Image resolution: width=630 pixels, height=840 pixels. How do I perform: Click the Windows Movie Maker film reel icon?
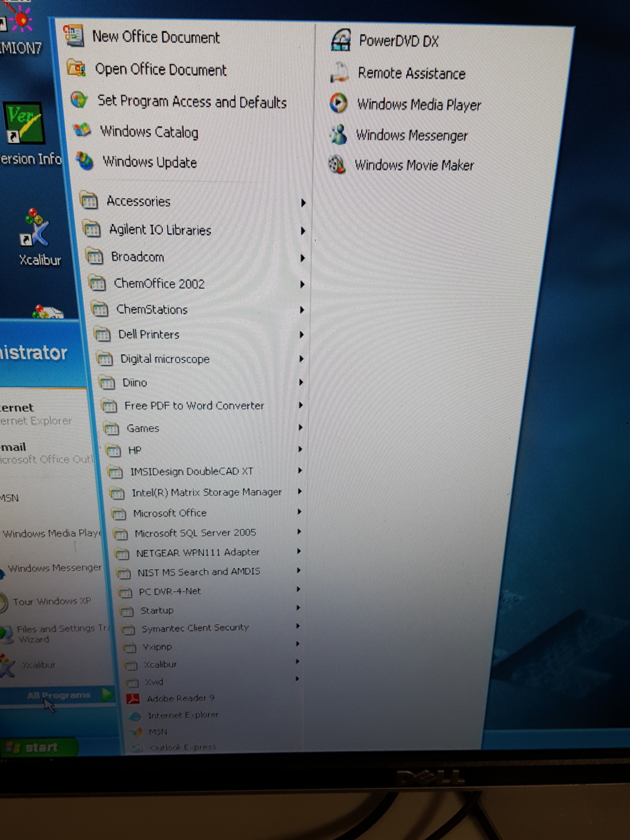pos(337,164)
